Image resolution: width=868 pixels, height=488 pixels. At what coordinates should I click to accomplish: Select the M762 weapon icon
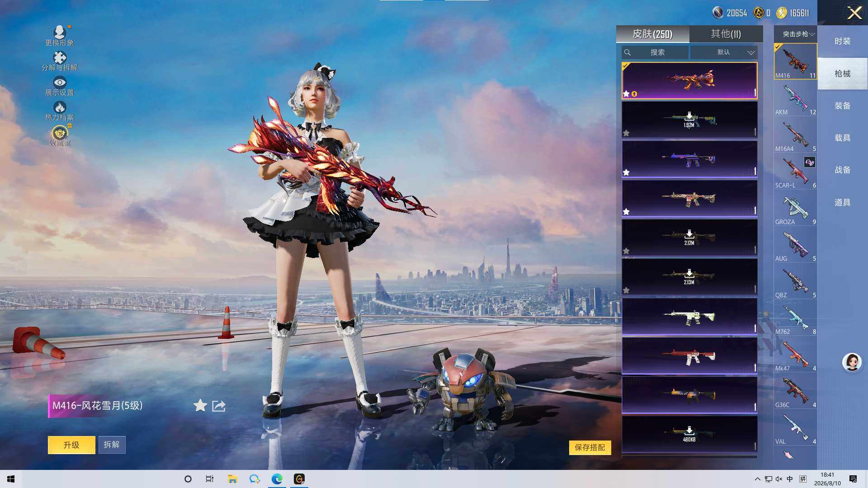click(x=795, y=318)
